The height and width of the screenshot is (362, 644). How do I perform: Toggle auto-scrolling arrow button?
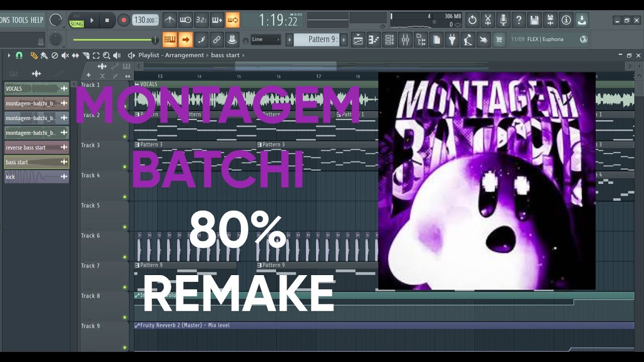pyautogui.click(x=186, y=39)
